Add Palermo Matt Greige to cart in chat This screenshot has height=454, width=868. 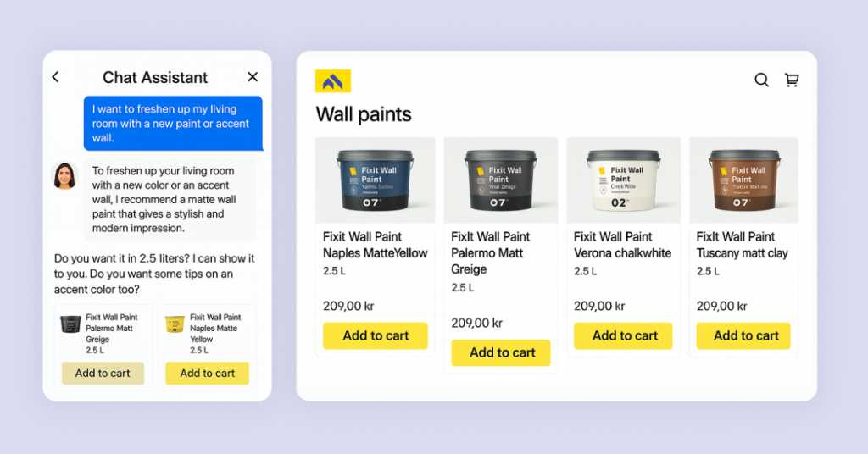[103, 374]
